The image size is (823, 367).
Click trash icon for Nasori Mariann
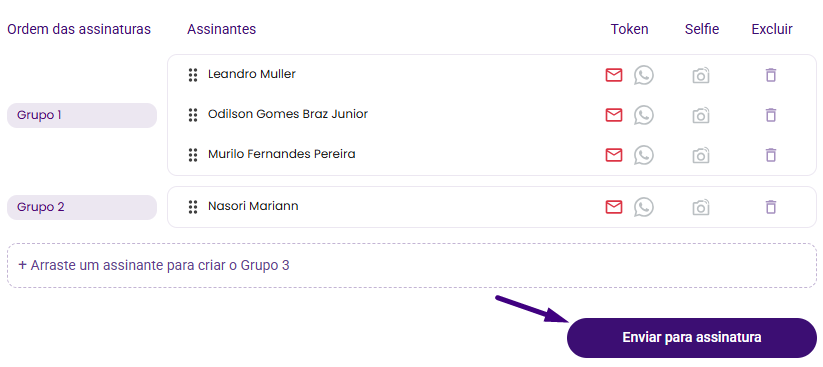[771, 207]
